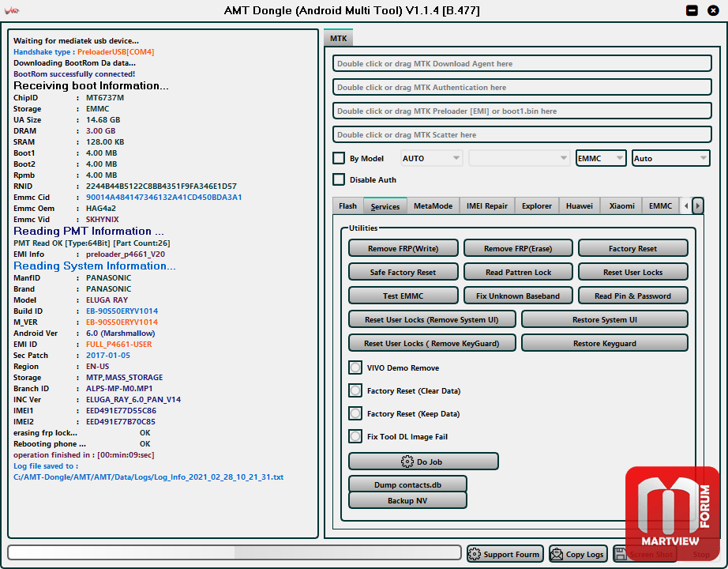Click the gear icon on Do Job
The height and width of the screenshot is (569, 728).
coord(407,462)
